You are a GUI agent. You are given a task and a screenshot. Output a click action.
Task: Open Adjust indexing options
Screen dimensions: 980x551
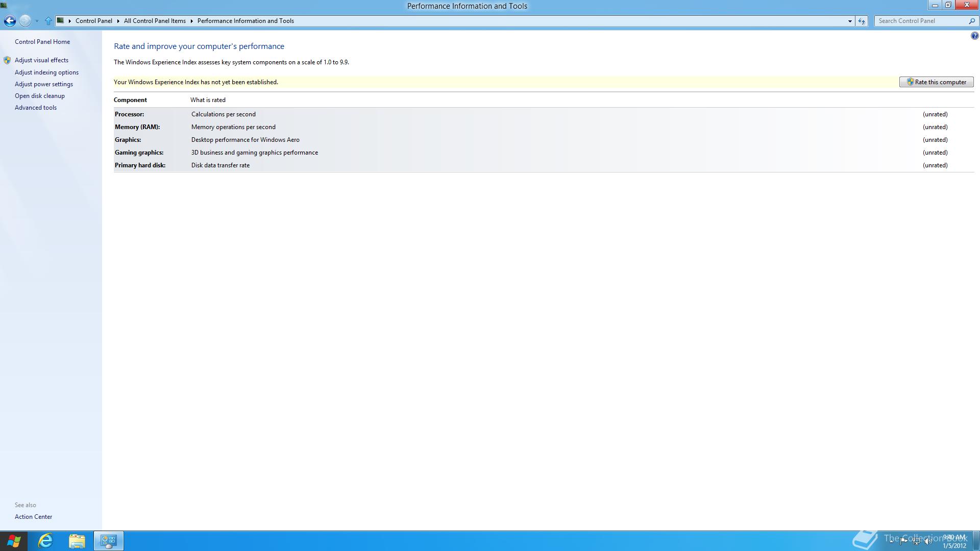click(46, 72)
